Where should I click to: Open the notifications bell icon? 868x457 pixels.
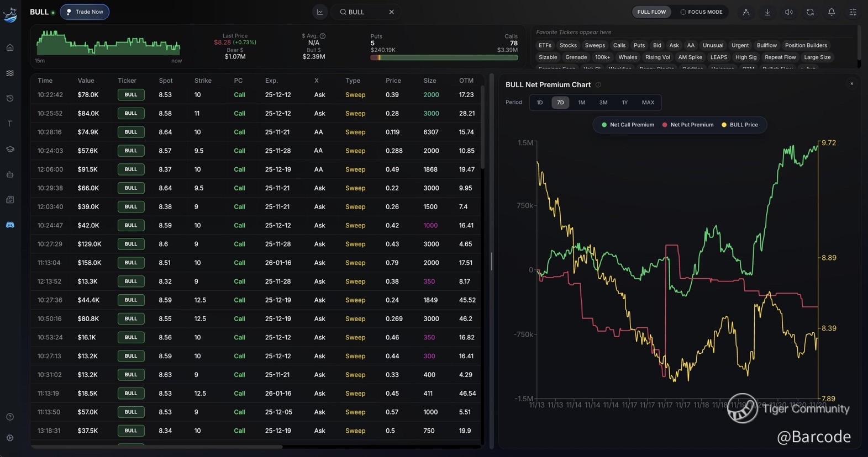(x=832, y=12)
